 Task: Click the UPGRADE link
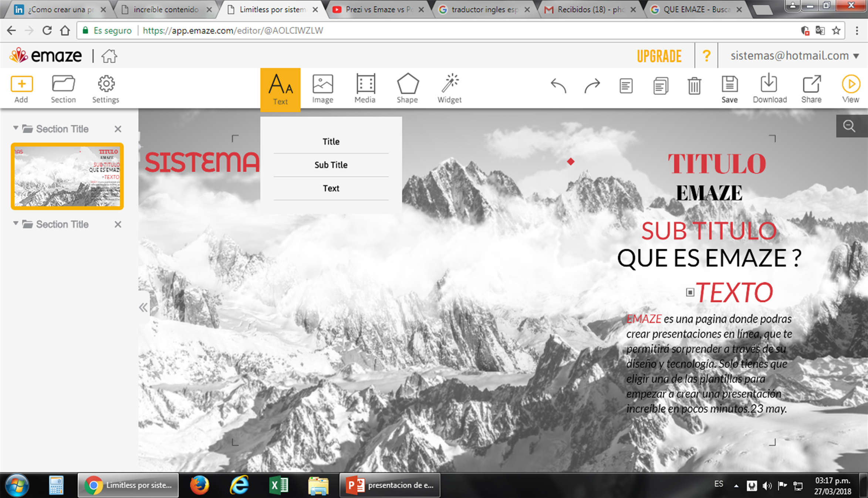[x=659, y=56]
